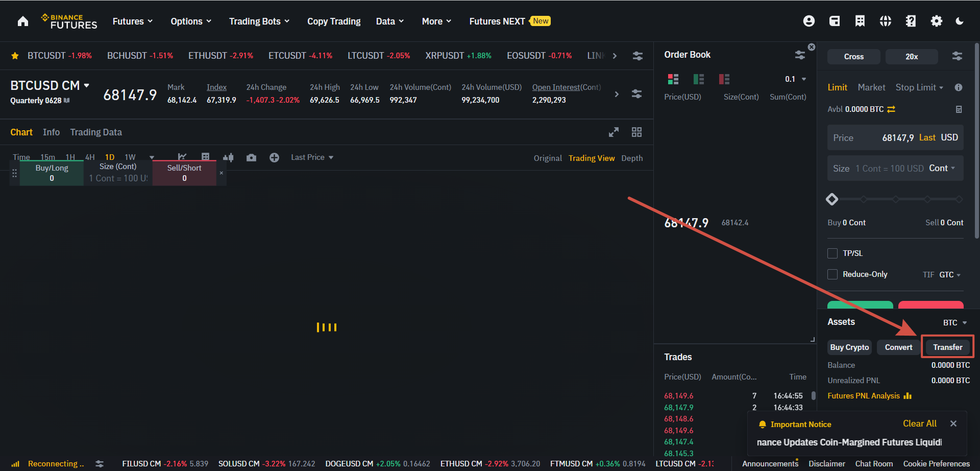
Task: Open the help center question icon
Action: coord(911,21)
